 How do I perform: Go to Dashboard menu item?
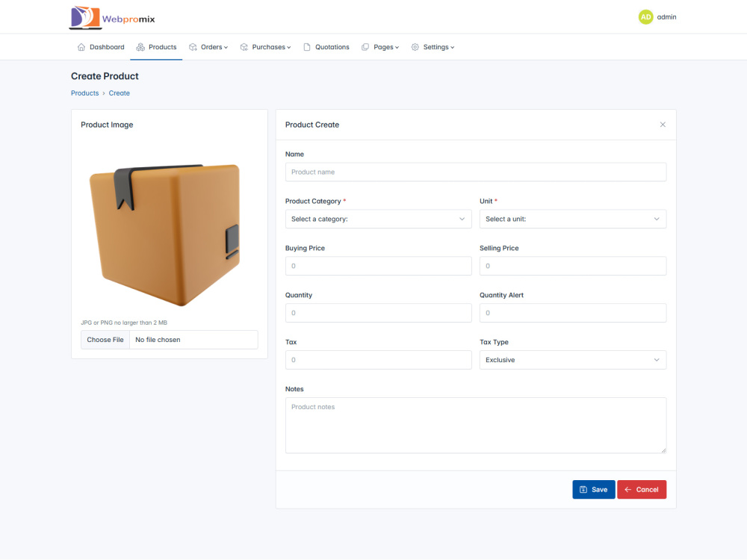click(x=101, y=47)
